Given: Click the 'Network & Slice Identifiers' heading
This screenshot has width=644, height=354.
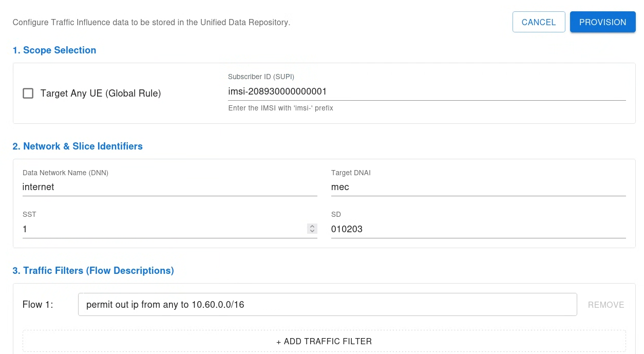Looking at the screenshot, I should click(78, 146).
